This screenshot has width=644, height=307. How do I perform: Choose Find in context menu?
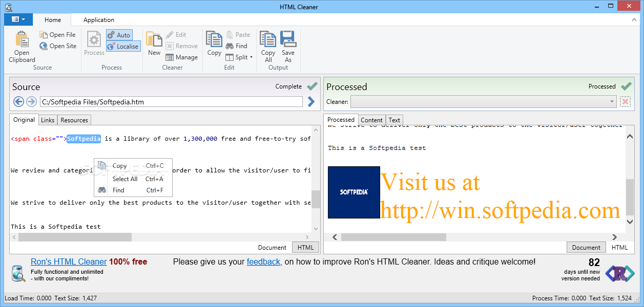coord(133,190)
